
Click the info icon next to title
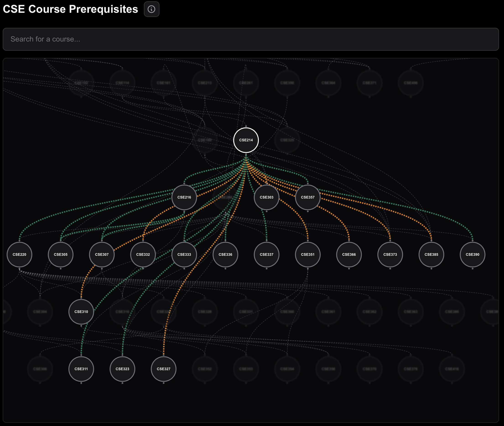(x=151, y=9)
